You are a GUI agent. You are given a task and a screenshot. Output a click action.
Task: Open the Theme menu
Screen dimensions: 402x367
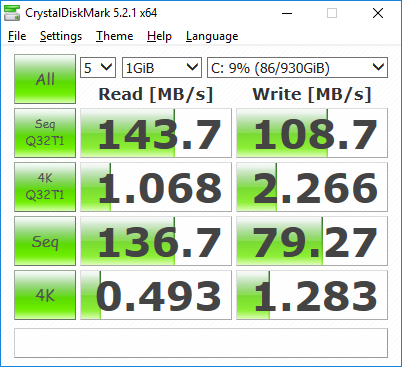tap(115, 36)
